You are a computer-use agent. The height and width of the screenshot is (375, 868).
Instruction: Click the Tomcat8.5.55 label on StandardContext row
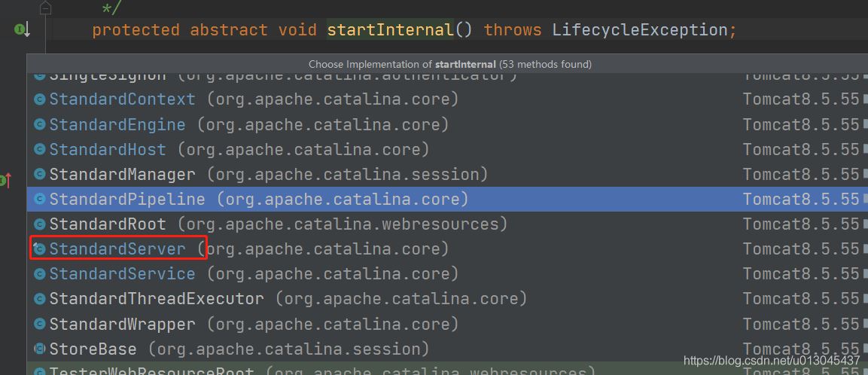point(800,99)
